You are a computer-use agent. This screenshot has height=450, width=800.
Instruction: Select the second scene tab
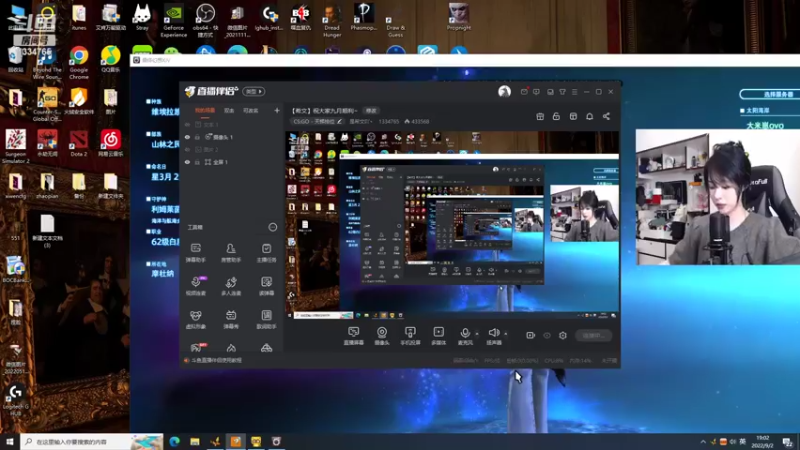229,110
